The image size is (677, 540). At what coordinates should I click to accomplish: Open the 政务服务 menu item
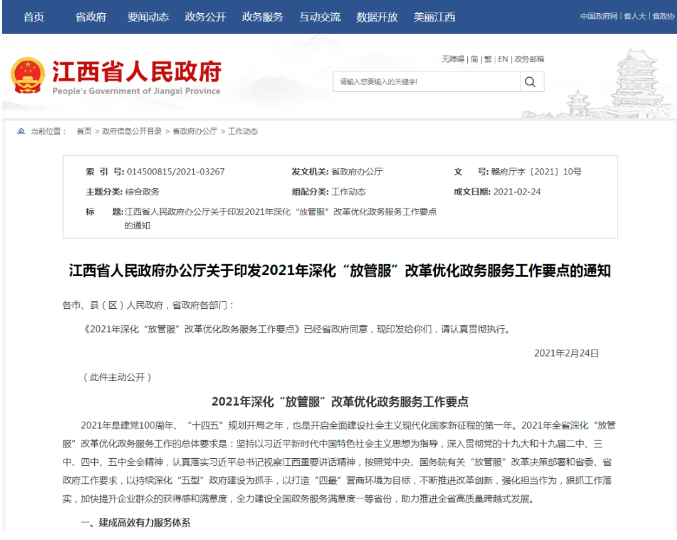click(x=262, y=17)
